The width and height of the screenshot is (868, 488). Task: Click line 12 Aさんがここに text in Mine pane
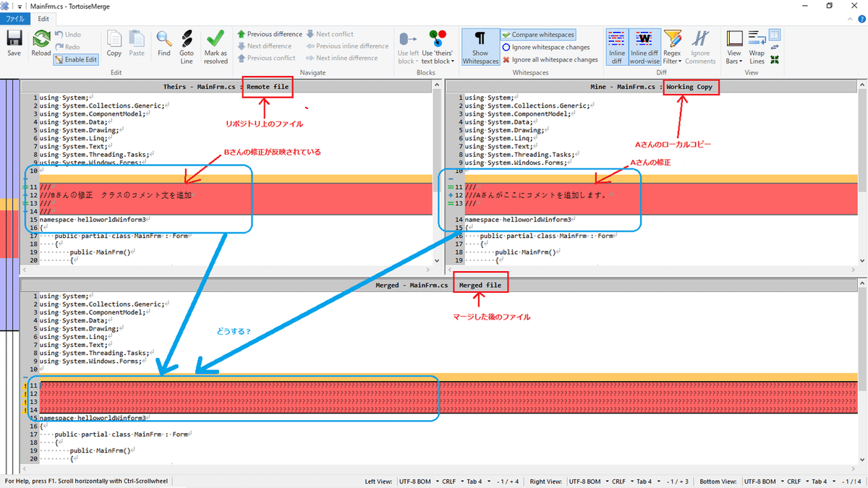[x=539, y=195]
